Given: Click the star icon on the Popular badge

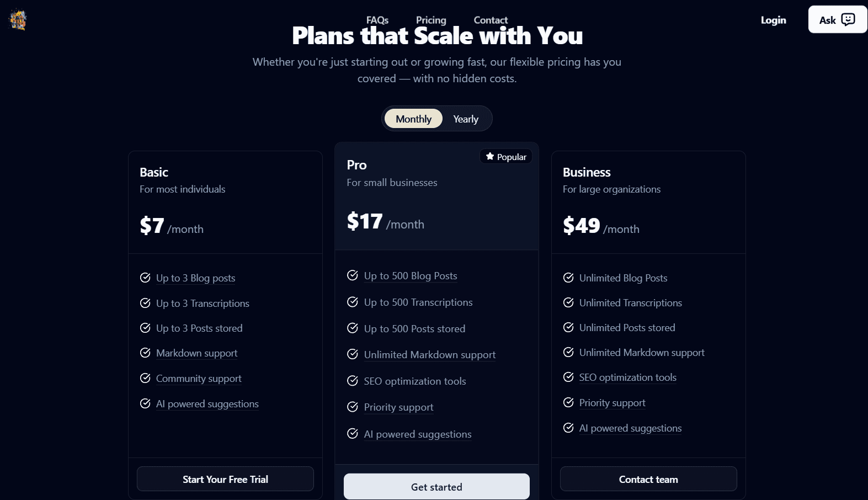Looking at the screenshot, I should click(490, 157).
